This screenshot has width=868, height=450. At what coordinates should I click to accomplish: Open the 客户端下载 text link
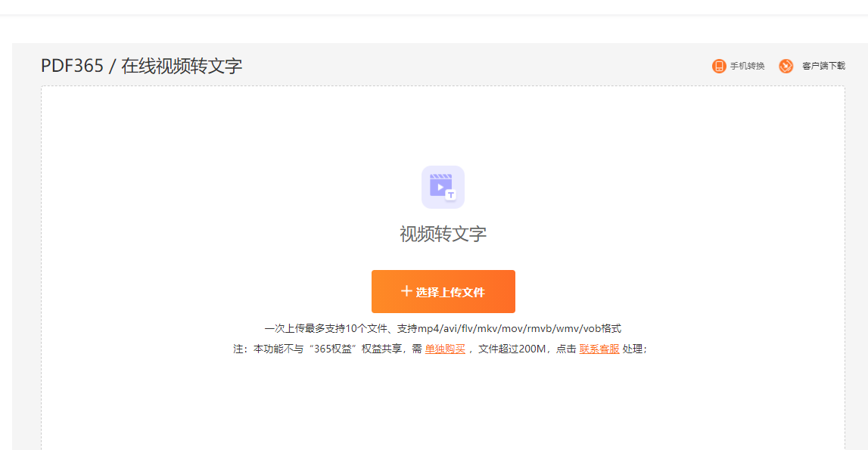823,66
